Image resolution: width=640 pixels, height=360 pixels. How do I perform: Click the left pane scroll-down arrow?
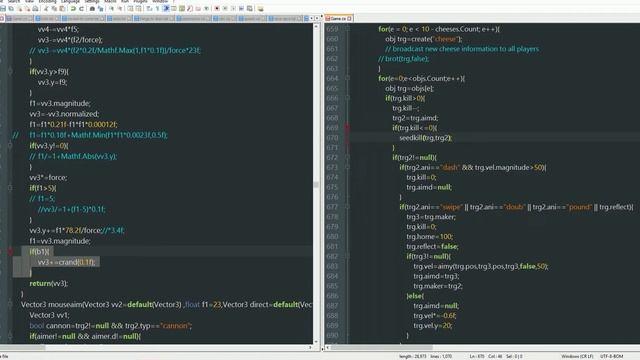point(316,342)
